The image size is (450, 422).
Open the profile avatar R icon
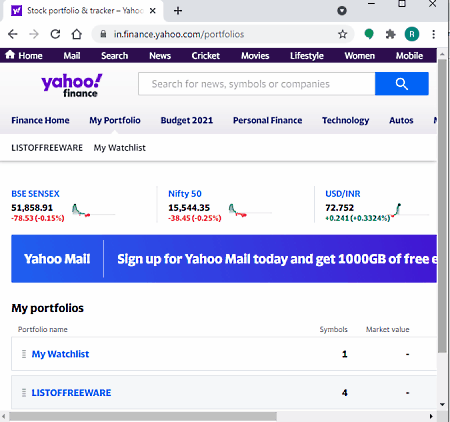pyautogui.click(x=412, y=34)
